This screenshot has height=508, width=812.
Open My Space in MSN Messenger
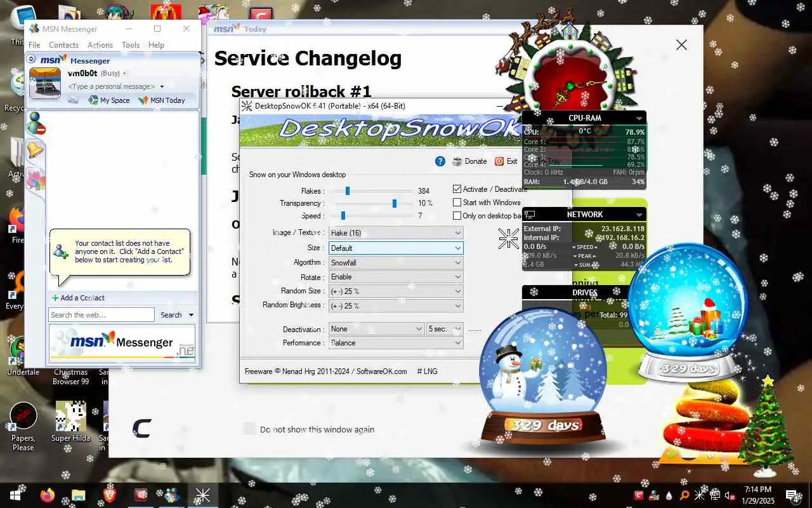click(x=109, y=100)
